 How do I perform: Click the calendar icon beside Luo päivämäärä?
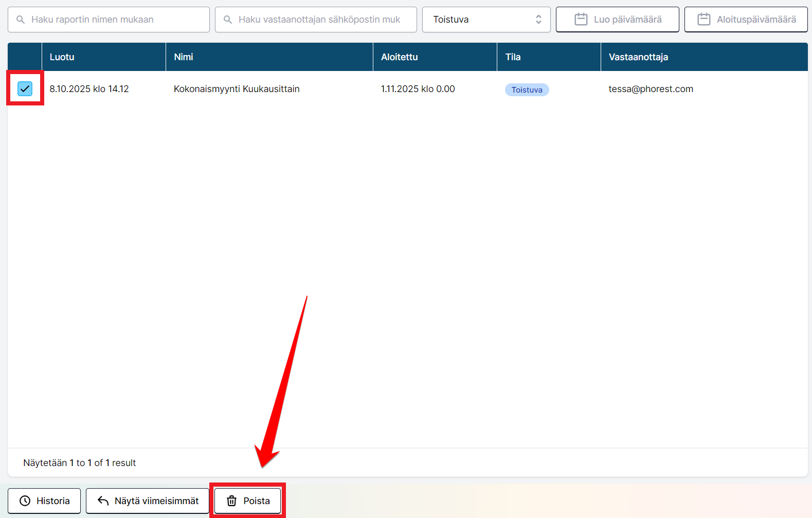point(581,20)
